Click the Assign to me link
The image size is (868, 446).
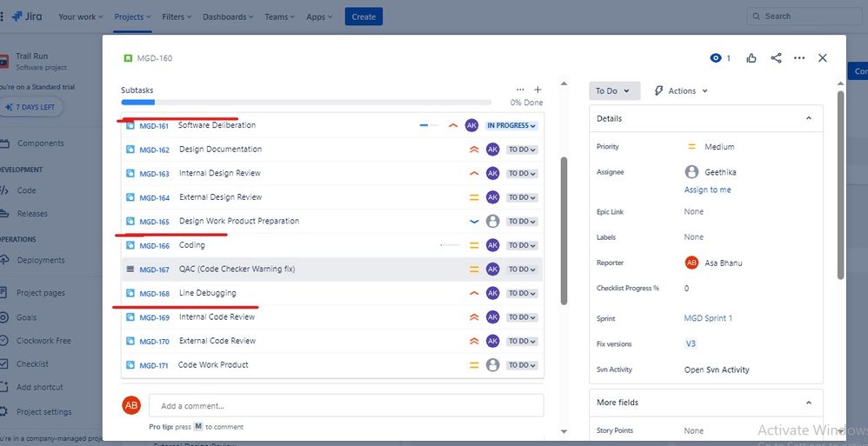pos(707,190)
